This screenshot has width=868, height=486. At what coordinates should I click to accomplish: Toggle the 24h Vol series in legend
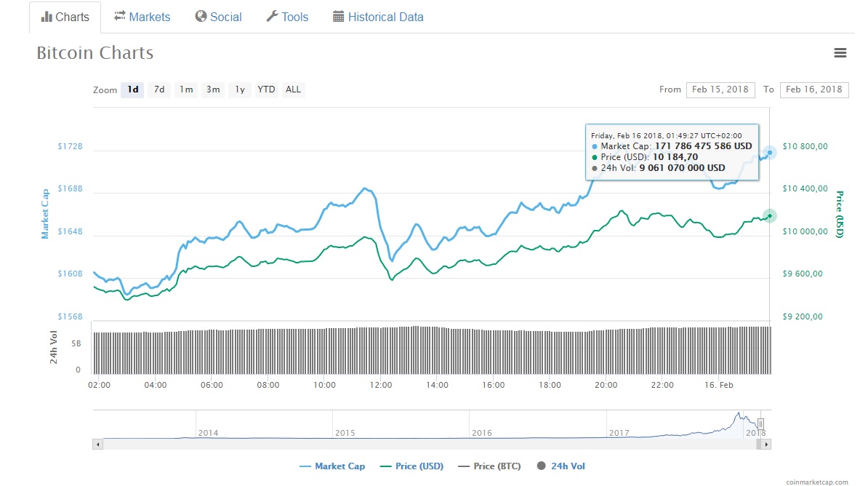click(x=561, y=466)
